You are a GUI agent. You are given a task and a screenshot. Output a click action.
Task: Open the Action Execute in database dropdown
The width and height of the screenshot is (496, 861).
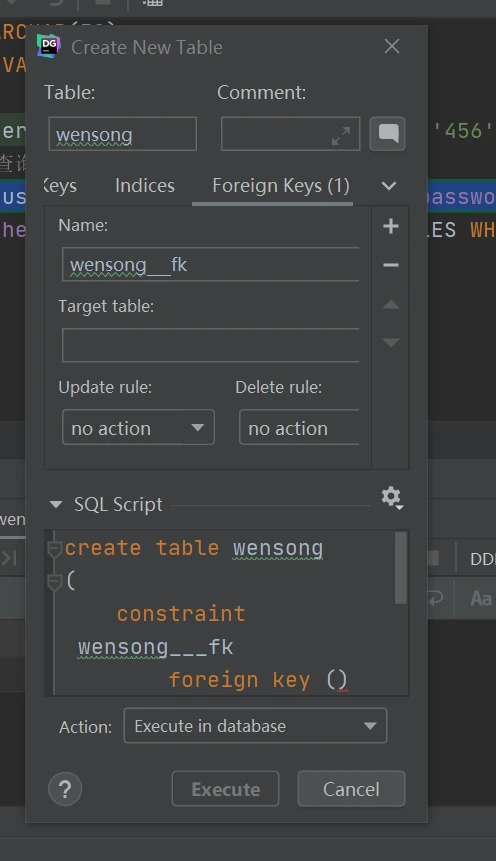[x=255, y=726]
